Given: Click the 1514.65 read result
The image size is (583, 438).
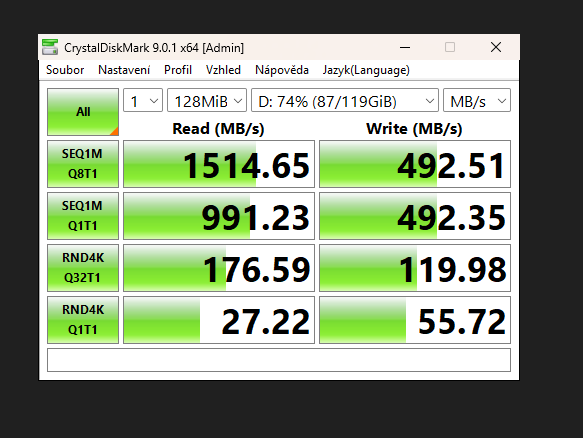Looking at the screenshot, I should point(219,164).
